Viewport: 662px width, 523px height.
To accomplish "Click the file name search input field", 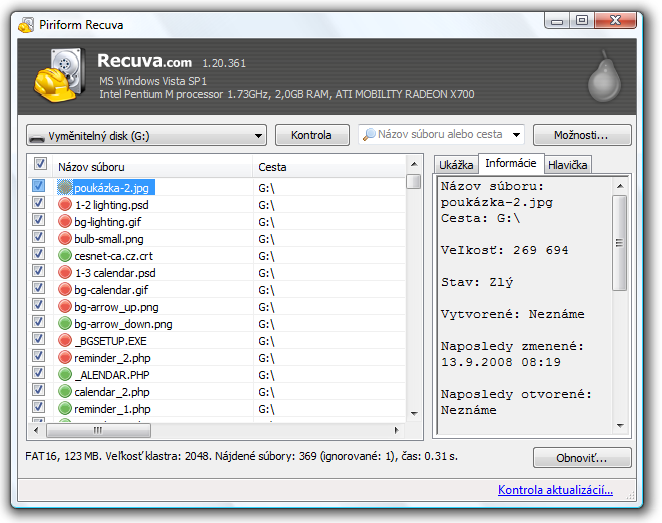I will pyautogui.click(x=440, y=134).
